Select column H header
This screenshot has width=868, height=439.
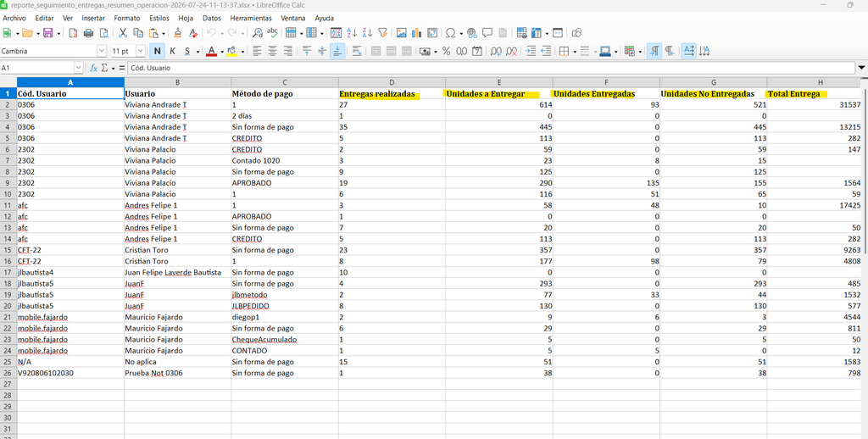[x=813, y=82]
